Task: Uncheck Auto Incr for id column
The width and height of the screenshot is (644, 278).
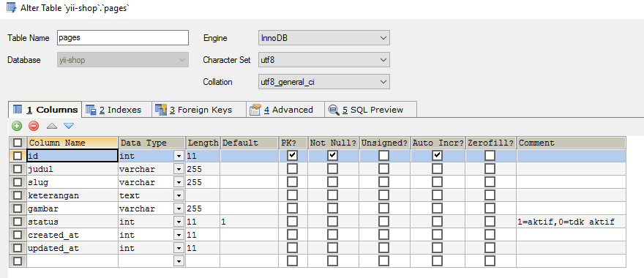Action: coord(438,156)
